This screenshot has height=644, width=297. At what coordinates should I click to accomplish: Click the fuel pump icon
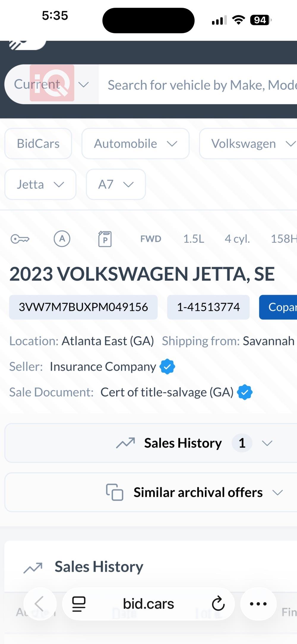pos(105,239)
